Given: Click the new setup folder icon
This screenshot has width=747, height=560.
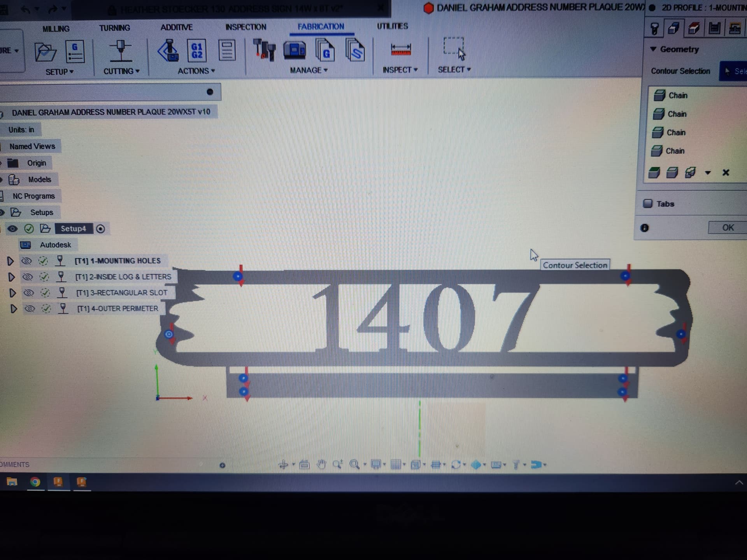Looking at the screenshot, I should tap(45, 52).
